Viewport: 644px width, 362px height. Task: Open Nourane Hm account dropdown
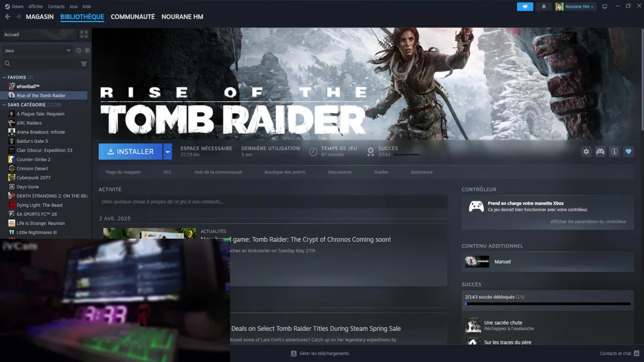coord(575,7)
